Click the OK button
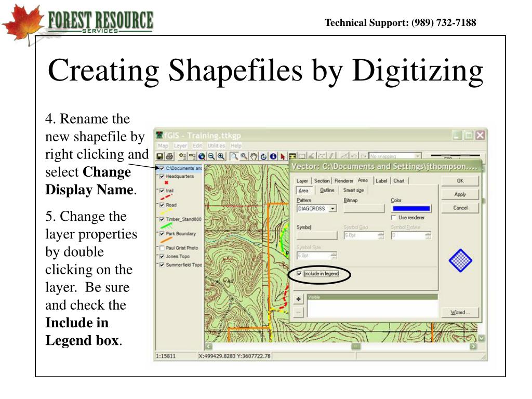This screenshot has height=399, width=532. click(460, 181)
